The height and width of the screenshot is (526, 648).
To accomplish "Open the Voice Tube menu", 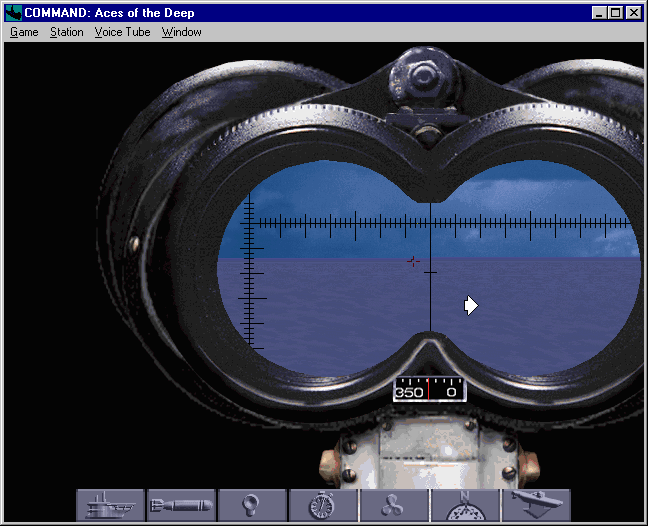I will click(122, 32).
